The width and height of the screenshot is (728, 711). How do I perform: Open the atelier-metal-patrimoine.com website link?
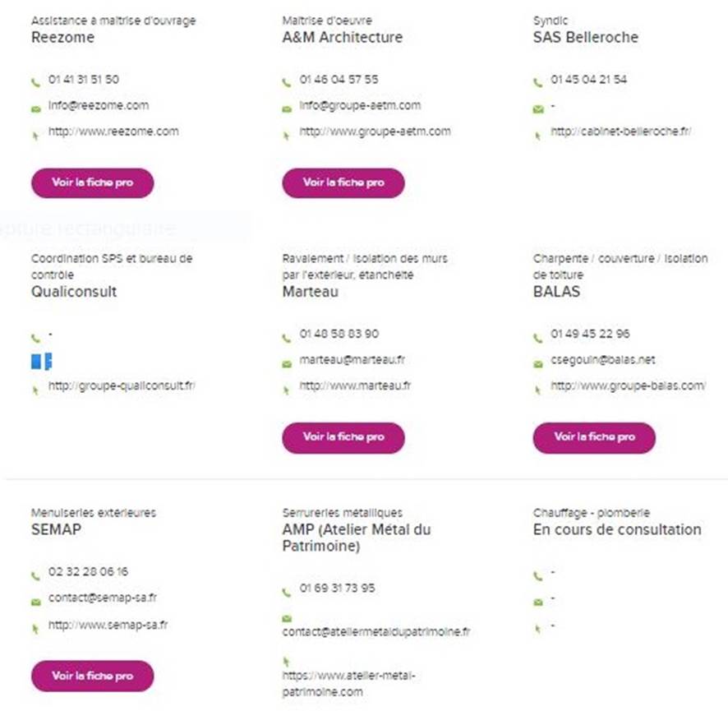[348, 684]
